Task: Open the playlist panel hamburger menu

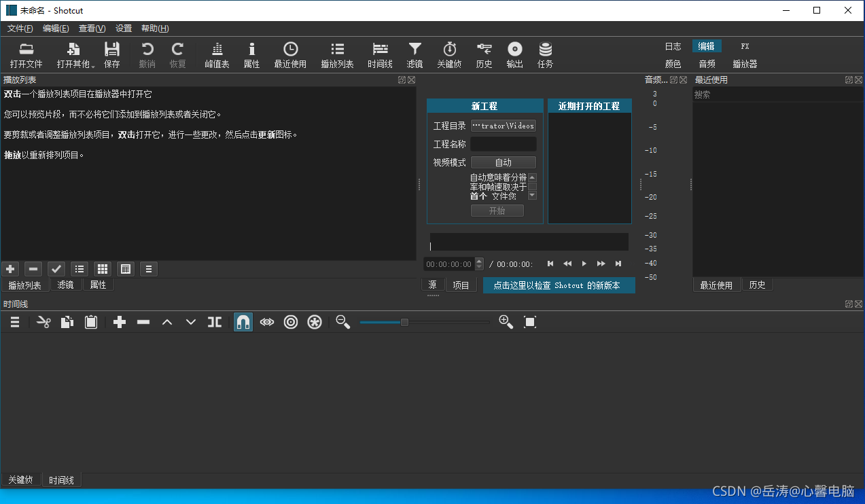Action: click(x=149, y=269)
